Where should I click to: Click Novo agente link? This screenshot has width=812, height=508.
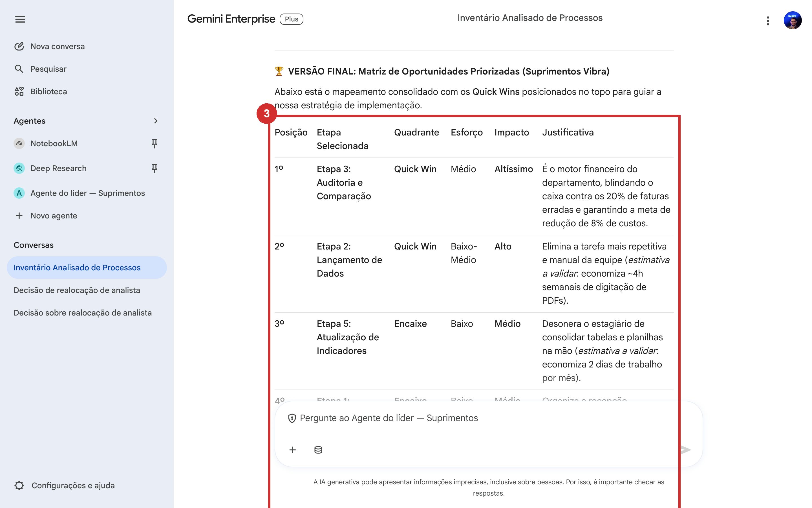point(54,216)
